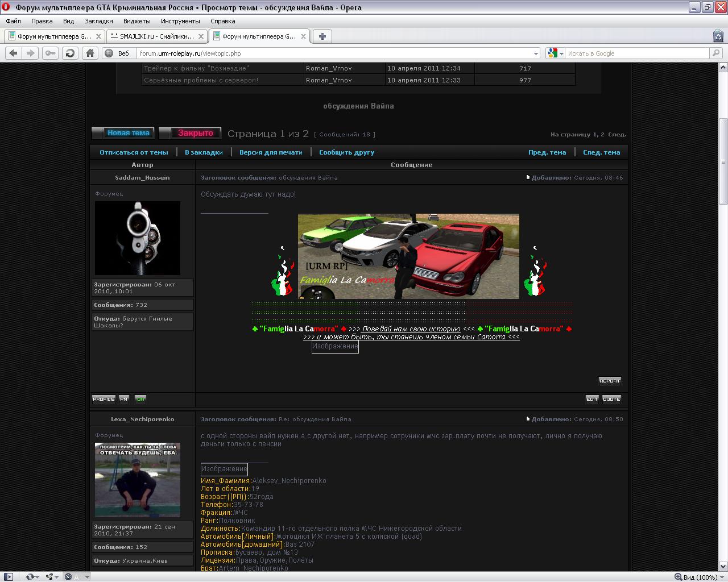This screenshot has width=728, height=582.
Task: Click the Новая тема button
Action: pyautogui.click(x=123, y=133)
